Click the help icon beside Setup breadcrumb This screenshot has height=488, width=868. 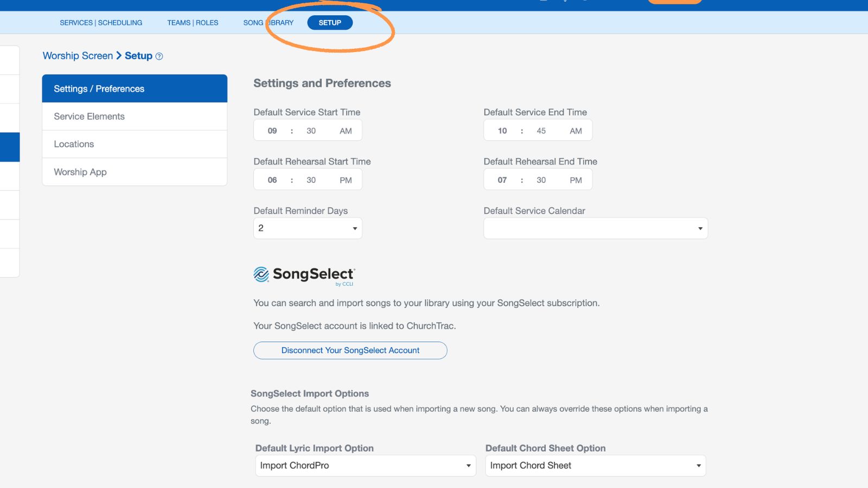click(x=159, y=56)
